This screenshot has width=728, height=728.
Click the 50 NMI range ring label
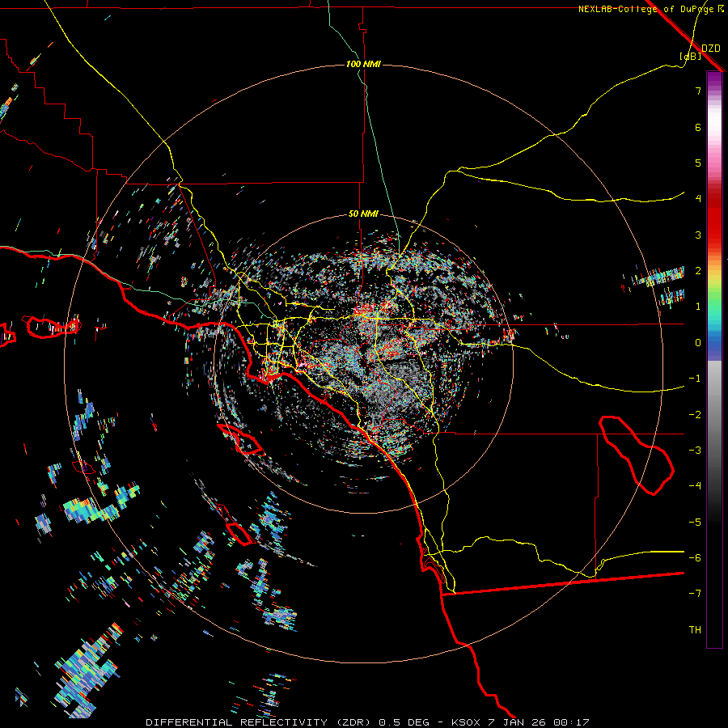point(363,214)
